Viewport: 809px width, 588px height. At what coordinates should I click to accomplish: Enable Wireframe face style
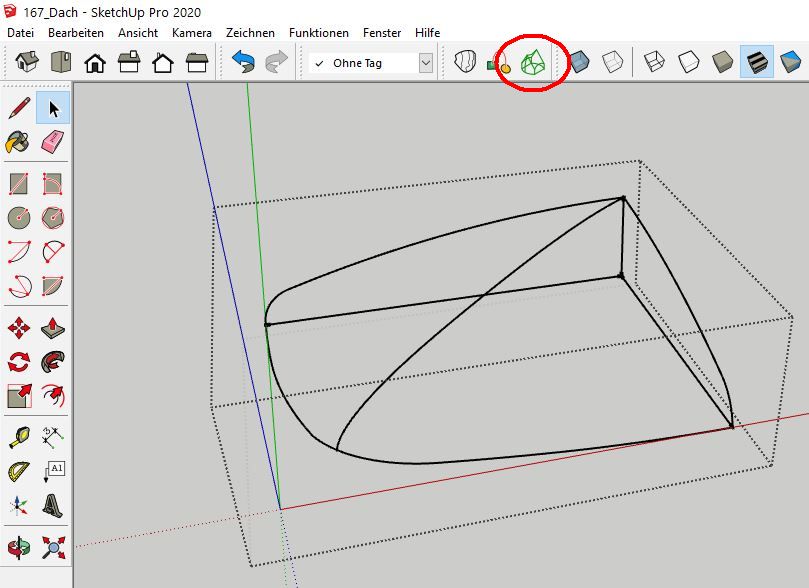(x=653, y=63)
